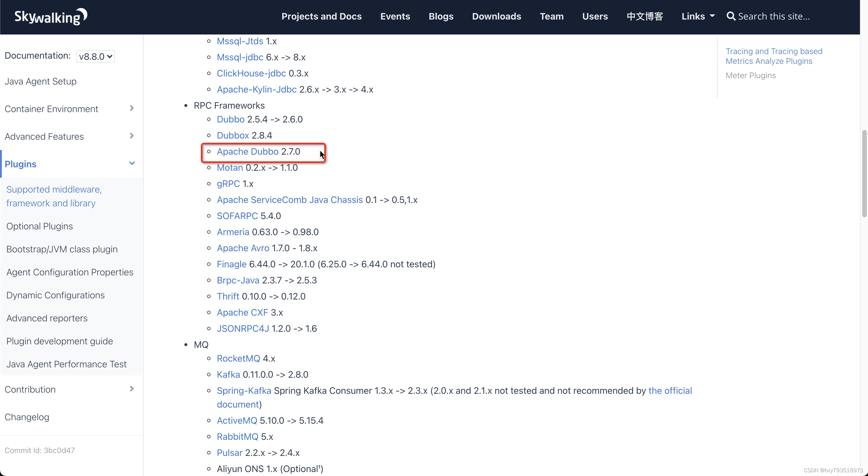This screenshot has width=868, height=476.
Task: Open the Motan link
Action: (230, 168)
